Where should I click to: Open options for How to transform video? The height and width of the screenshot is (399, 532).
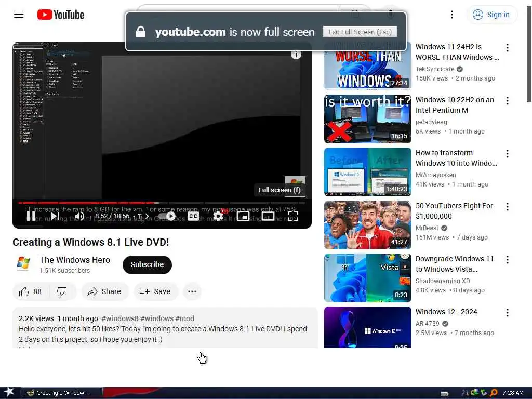coord(507,154)
